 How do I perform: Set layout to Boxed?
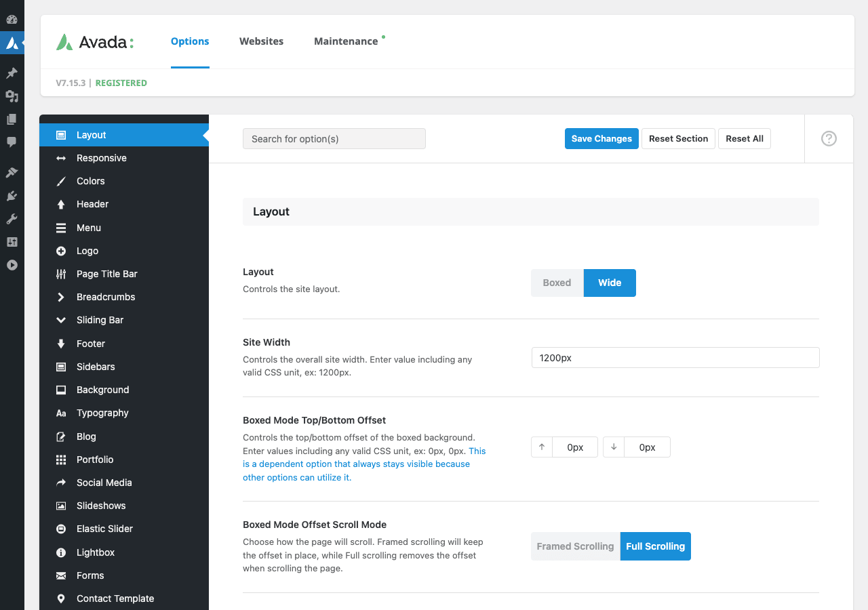coord(557,283)
